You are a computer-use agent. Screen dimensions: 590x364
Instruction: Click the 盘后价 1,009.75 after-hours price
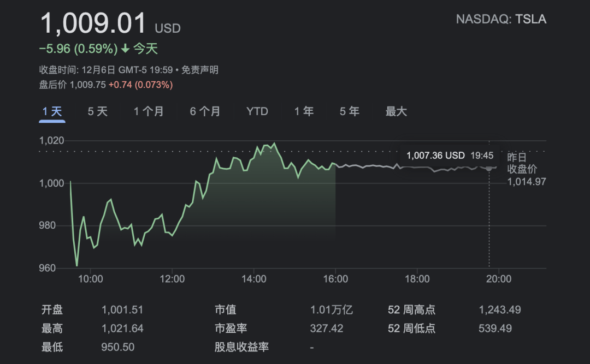click(x=72, y=85)
